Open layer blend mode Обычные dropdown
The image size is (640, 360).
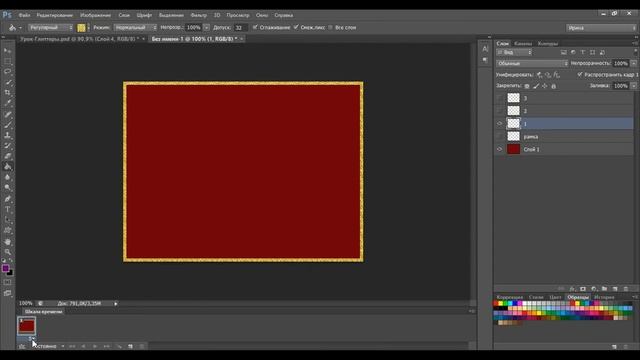click(532, 63)
